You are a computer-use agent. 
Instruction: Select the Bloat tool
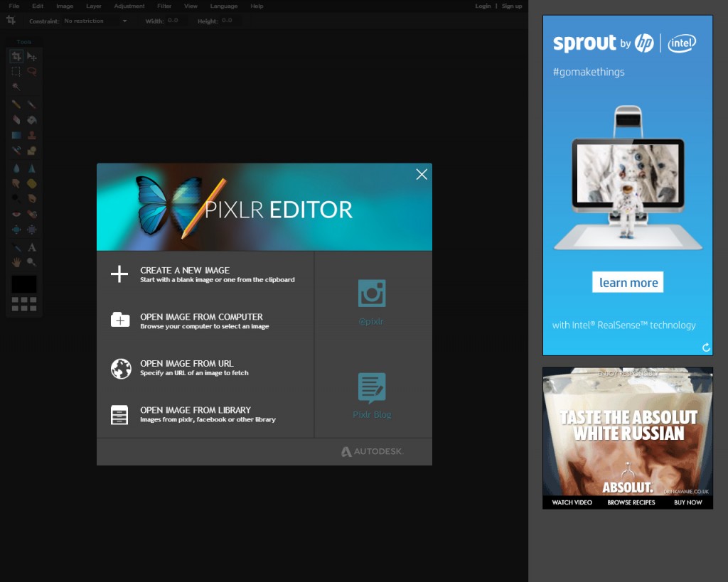tap(16, 230)
